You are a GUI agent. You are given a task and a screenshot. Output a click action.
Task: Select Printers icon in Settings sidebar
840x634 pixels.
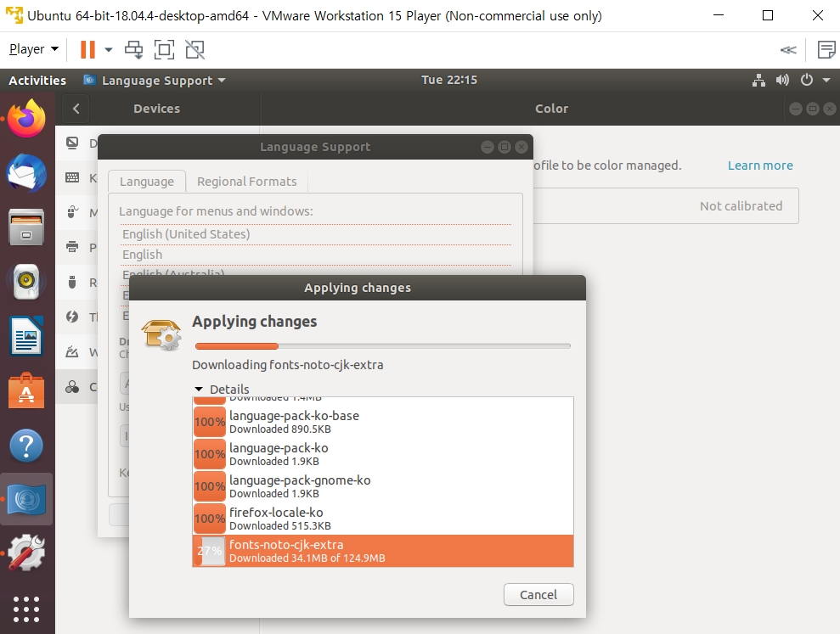72,247
